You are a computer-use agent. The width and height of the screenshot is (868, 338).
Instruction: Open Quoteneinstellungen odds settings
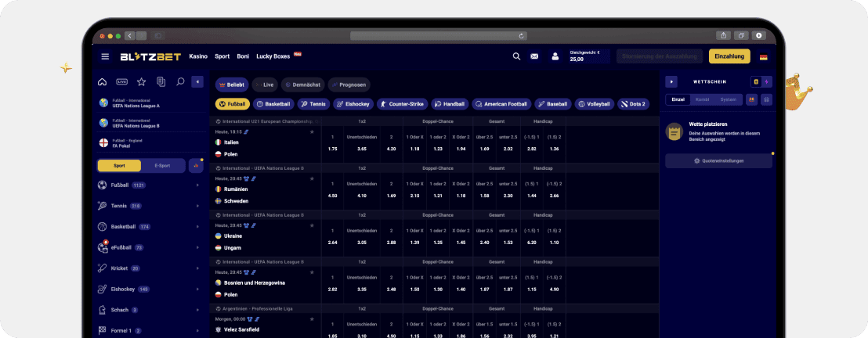point(718,161)
